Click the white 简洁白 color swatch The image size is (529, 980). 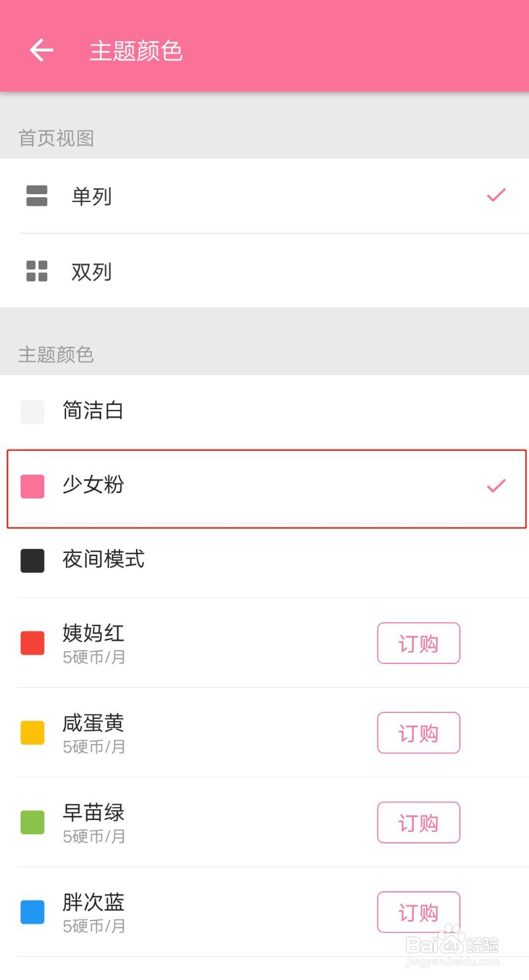coord(32,412)
